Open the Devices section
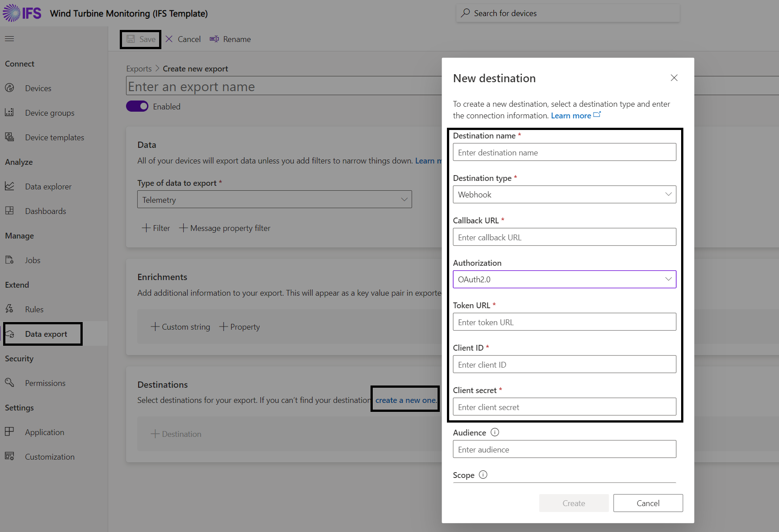This screenshot has height=532, width=779. click(38, 88)
